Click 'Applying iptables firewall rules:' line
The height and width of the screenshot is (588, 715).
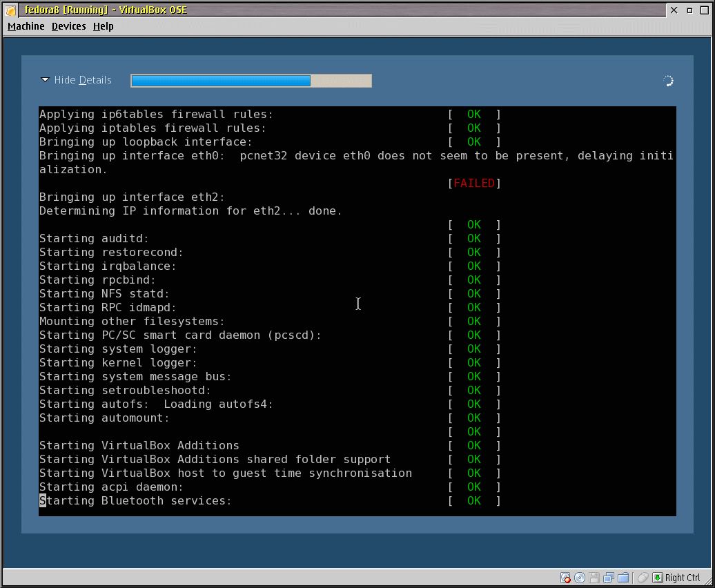pos(153,128)
